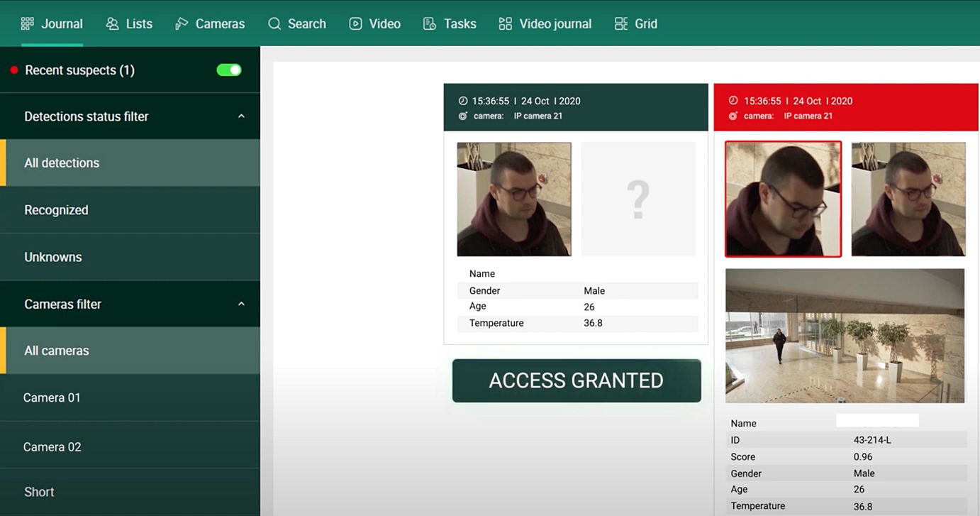This screenshot has width=980, height=516.
Task: Click the ACCESS GRANTED button
Action: tap(577, 380)
